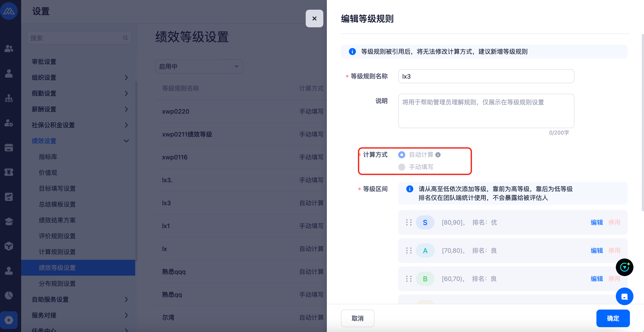Image resolution: width=644 pixels, height=332 pixels.
Task: Click the A level badge
Action: [x=425, y=251]
